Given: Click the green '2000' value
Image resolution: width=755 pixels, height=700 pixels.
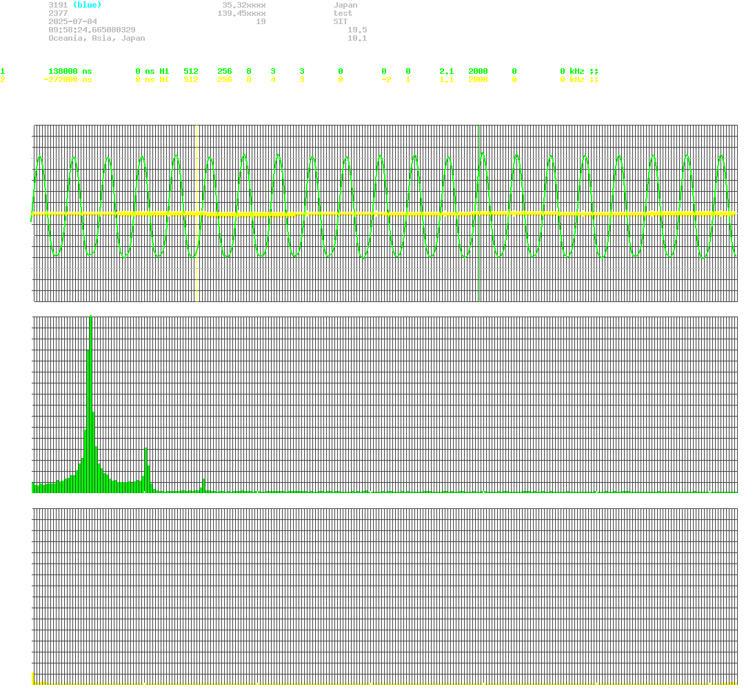Looking at the screenshot, I should click(x=478, y=71).
